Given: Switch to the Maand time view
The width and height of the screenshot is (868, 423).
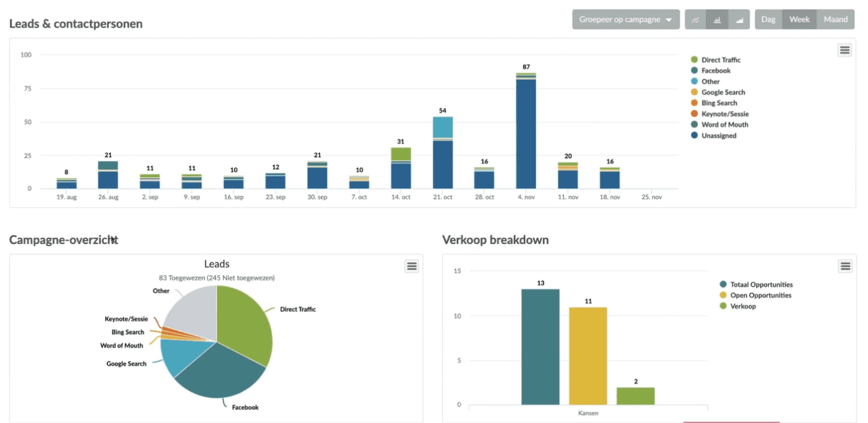Looking at the screenshot, I should point(835,20).
